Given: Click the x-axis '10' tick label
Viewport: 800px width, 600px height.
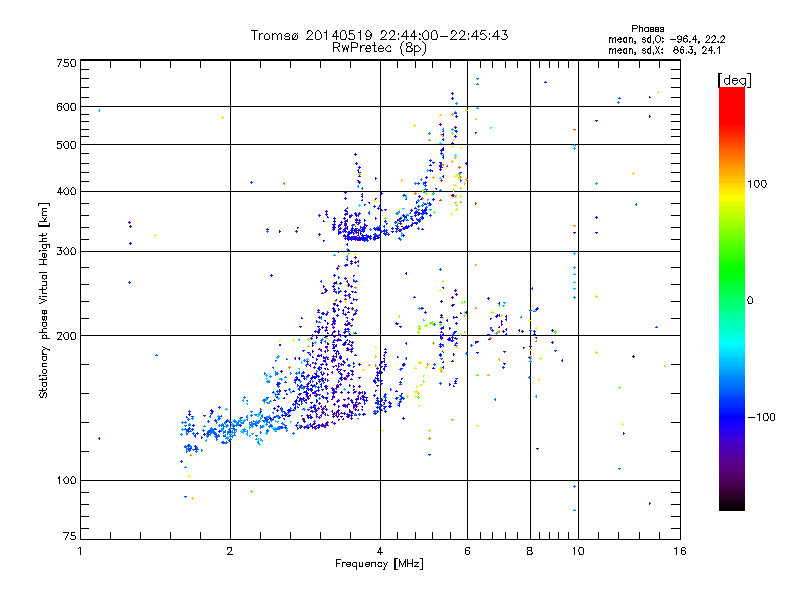Looking at the screenshot, I should click(578, 551).
